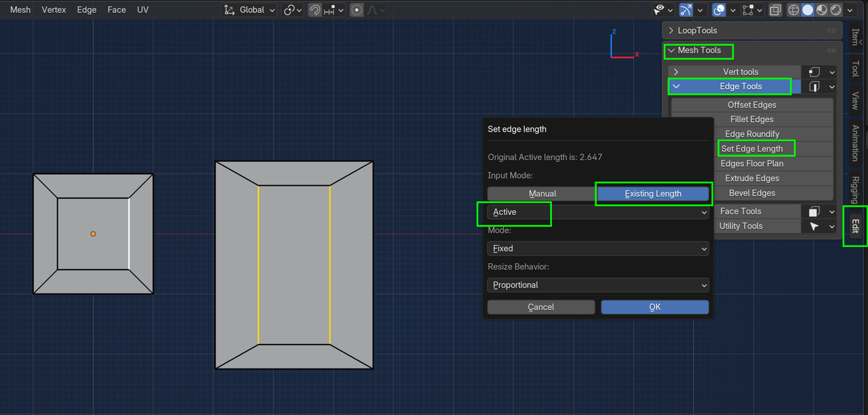Open the Mesh menu
The width and height of the screenshot is (868, 415).
[x=20, y=9]
